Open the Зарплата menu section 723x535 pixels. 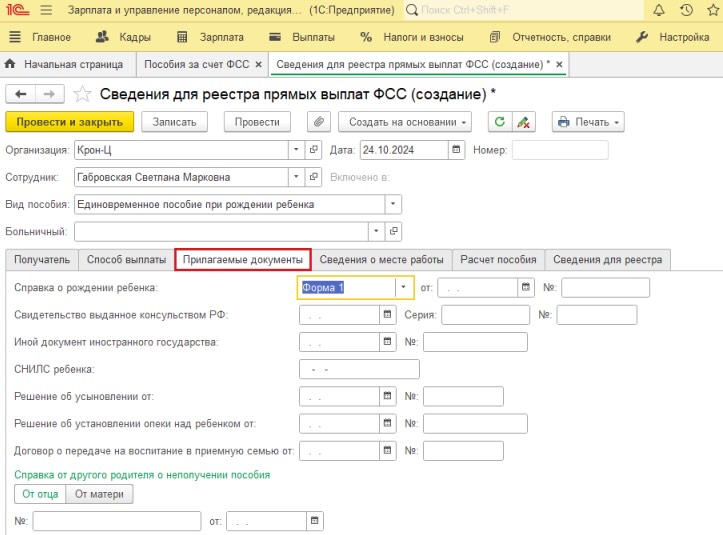pyautogui.click(x=211, y=37)
